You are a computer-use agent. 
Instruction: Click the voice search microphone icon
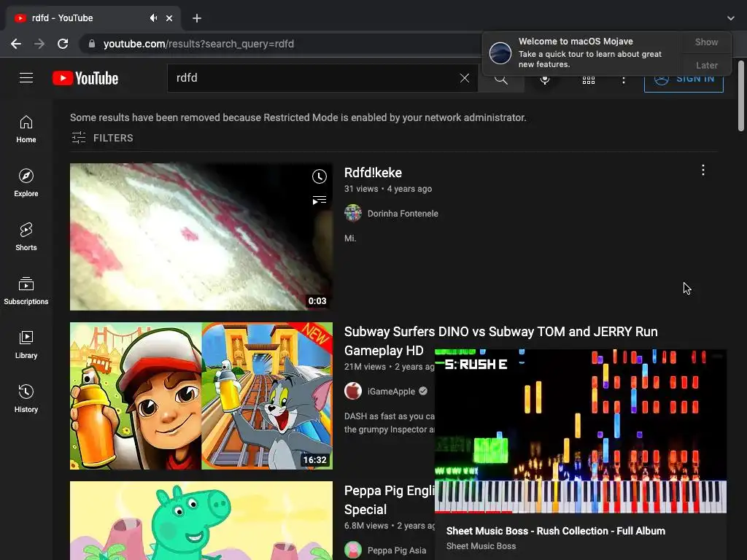544,79
